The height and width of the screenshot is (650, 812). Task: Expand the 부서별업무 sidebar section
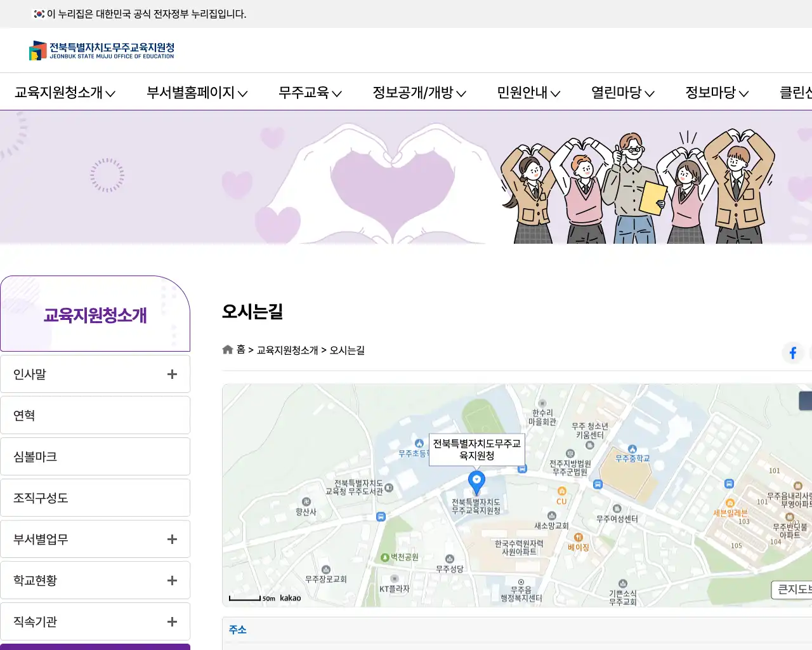click(171, 539)
